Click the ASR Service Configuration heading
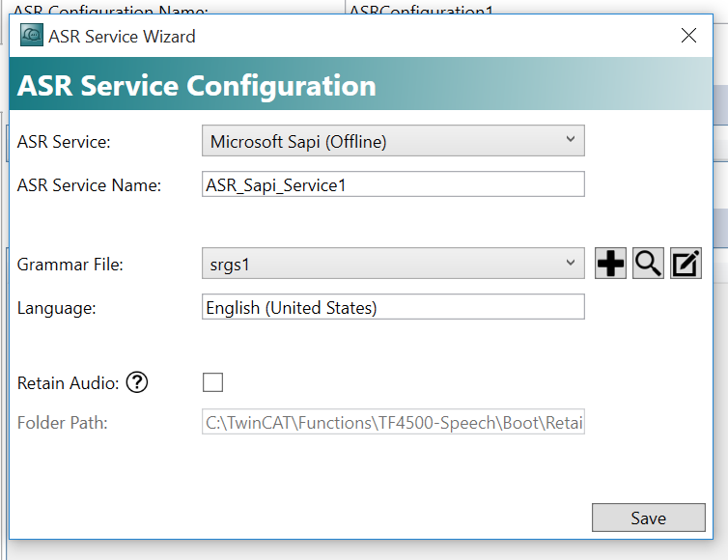728x560 pixels. pyautogui.click(x=196, y=86)
